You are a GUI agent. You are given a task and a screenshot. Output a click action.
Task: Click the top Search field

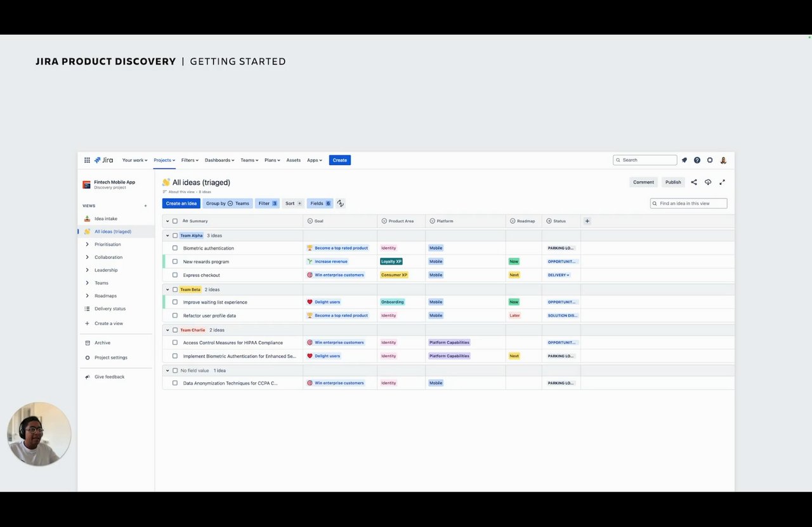click(x=645, y=160)
